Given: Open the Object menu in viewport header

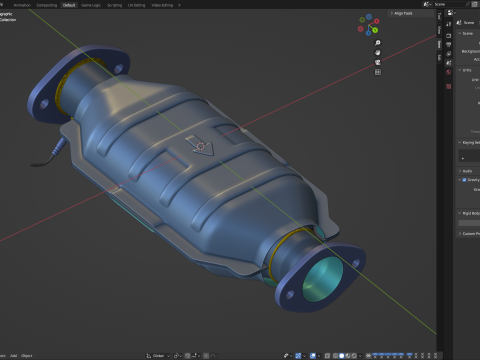Looking at the screenshot, I should point(27,356).
